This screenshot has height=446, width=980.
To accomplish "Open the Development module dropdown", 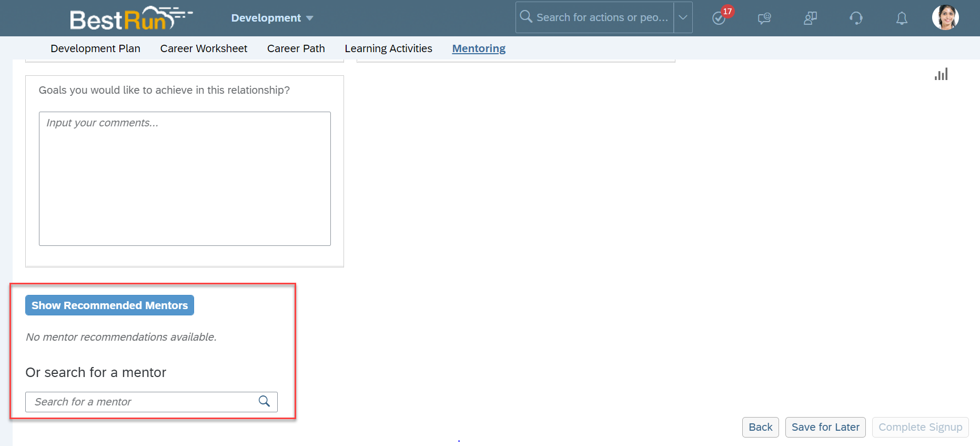I will click(x=272, y=18).
